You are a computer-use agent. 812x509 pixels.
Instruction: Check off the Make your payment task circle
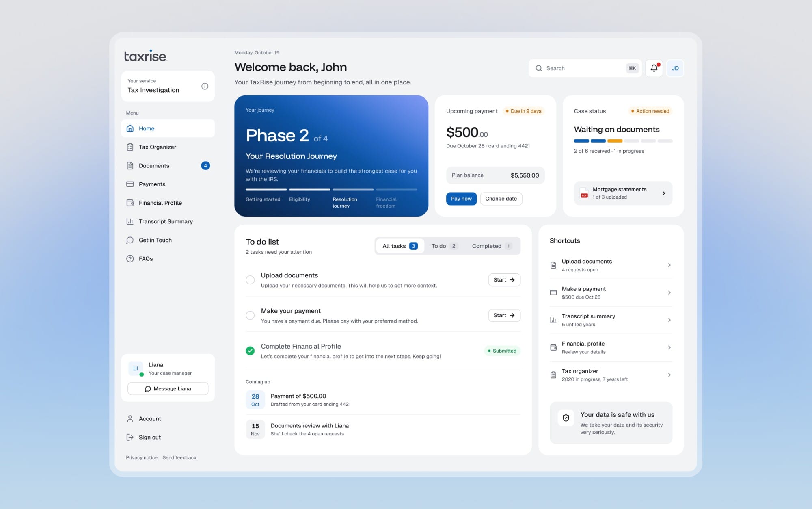pyautogui.click(x=250, y=315)
